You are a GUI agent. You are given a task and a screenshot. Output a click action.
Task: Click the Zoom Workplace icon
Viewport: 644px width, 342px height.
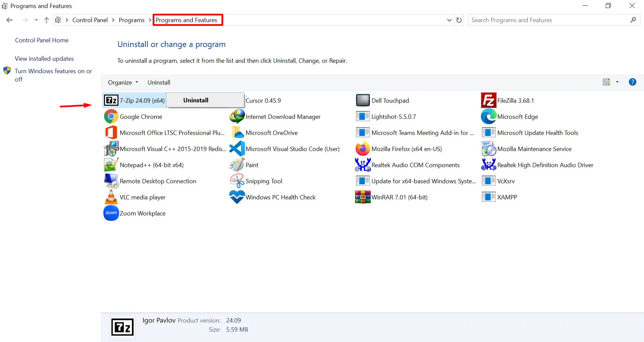(111, 213)
